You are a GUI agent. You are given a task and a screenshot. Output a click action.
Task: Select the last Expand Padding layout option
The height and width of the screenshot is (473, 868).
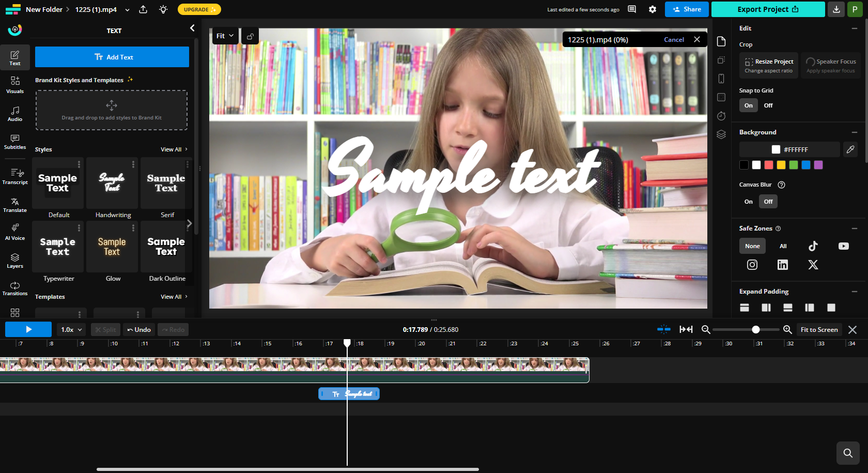(831, 308)
